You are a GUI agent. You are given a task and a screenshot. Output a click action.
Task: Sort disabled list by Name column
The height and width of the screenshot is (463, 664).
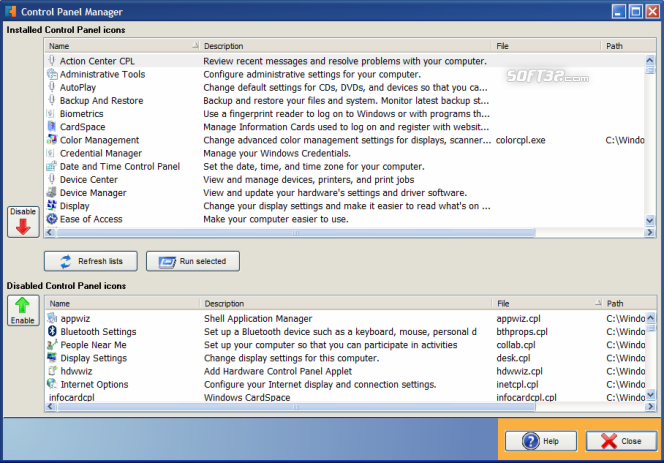coord(122,303)
